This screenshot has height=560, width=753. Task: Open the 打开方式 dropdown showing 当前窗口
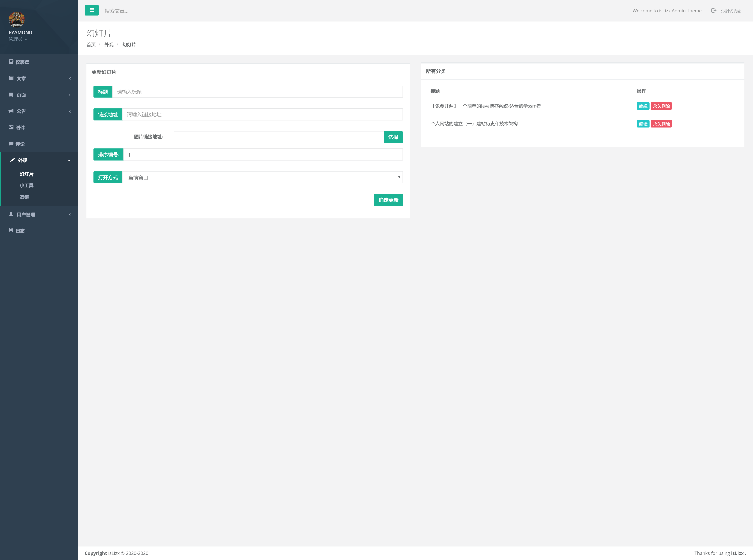(x=262, y=177)
